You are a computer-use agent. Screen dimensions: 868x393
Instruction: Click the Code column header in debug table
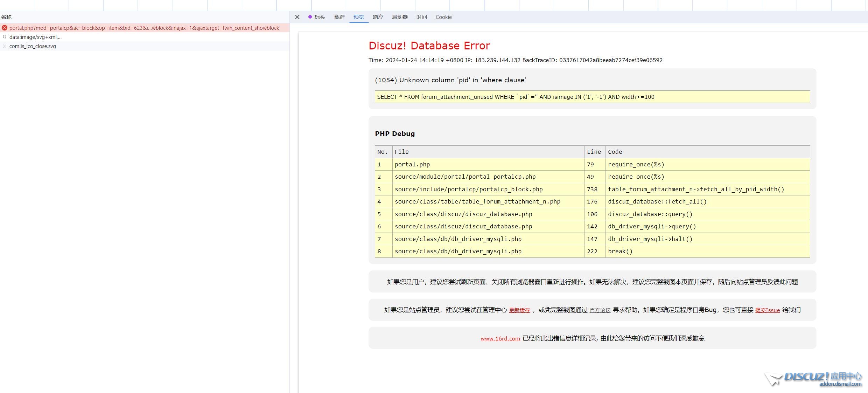708,152
